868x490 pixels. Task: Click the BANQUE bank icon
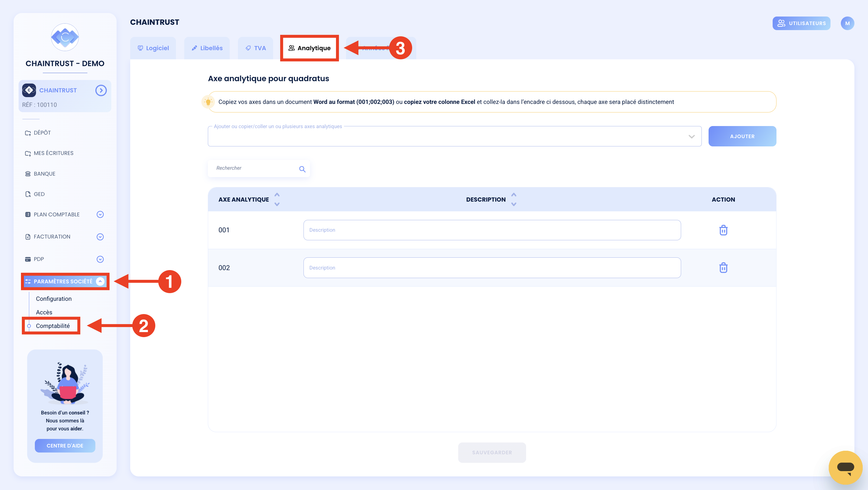pyautogui.click(x=28, y=174)
